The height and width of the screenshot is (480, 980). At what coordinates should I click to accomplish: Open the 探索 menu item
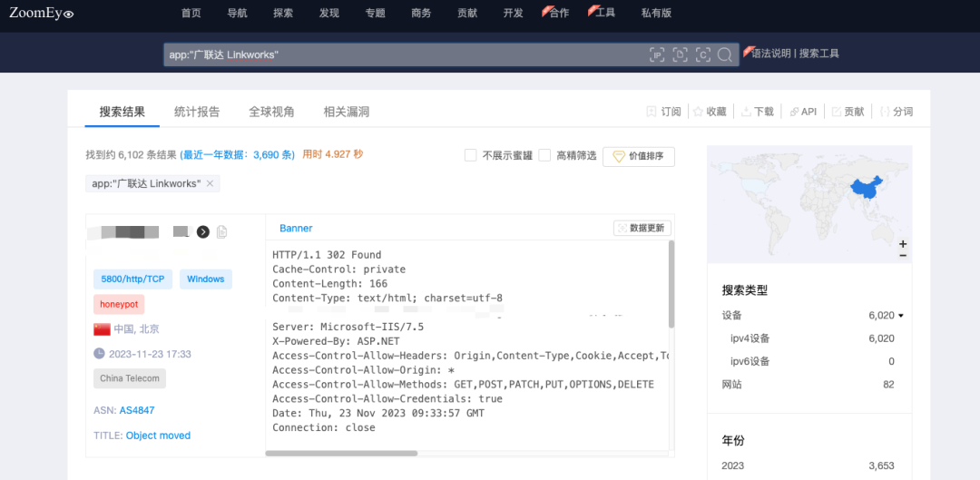click(x=283, y=13)
